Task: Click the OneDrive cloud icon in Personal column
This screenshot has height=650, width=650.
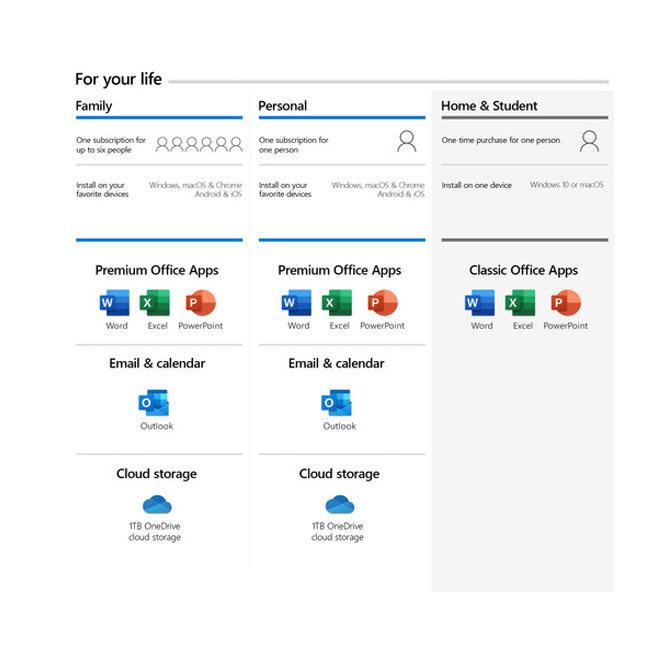Action: pos(340,504)
